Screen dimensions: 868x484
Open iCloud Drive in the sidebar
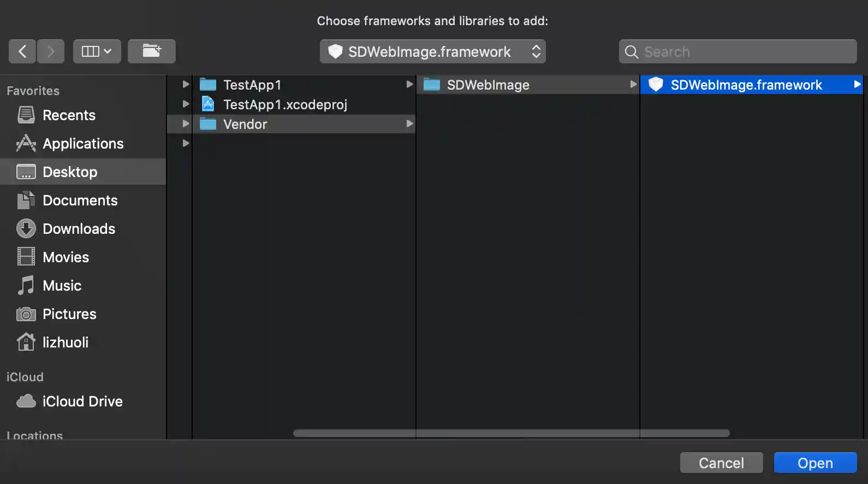[83, 402]
